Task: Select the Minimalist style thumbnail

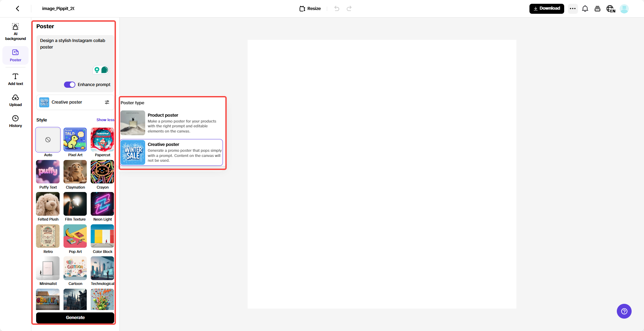Action: pyautogui.click(x=48, y=268)
